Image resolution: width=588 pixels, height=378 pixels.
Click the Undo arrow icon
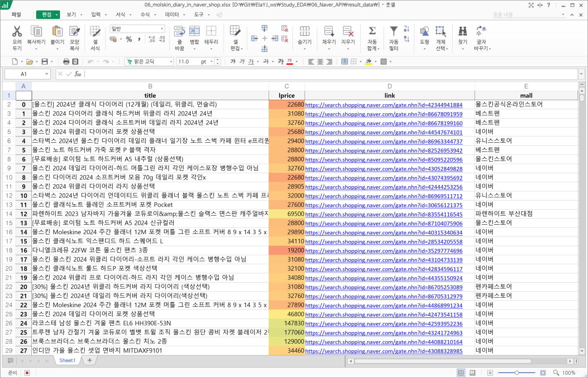[91, 62]
